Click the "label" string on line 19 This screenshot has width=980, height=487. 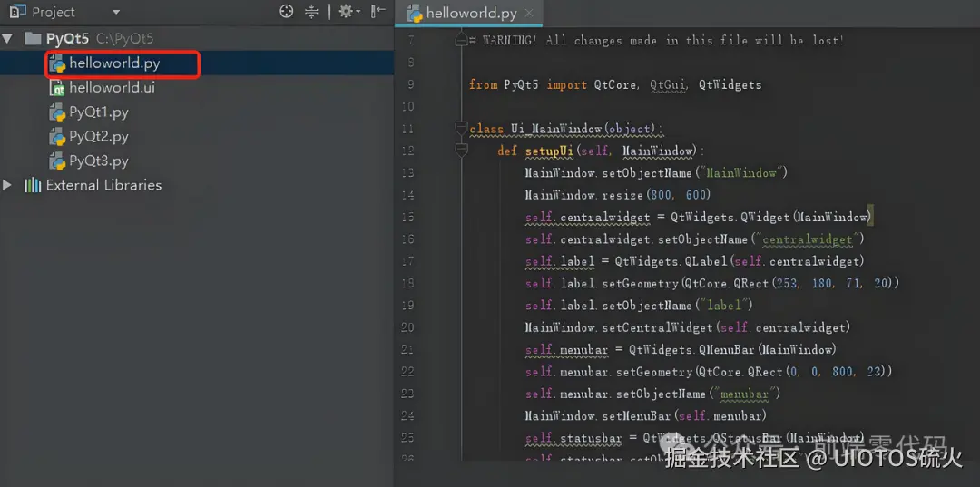pos(727,305)
